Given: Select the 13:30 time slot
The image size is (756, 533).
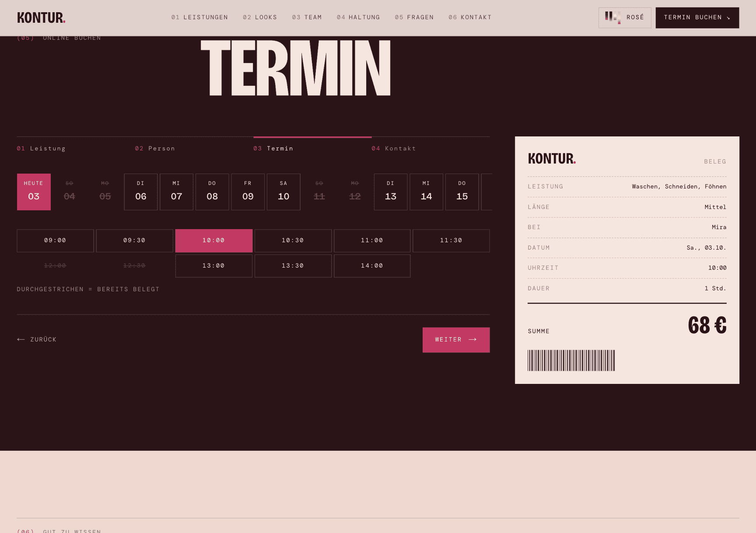Looking at the screenshot, I should (293, 266).
